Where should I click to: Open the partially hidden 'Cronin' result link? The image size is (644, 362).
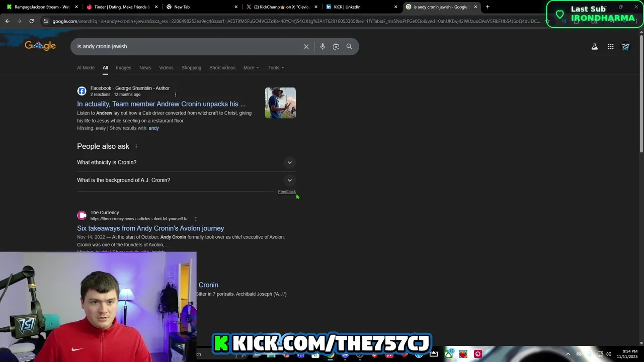tap(208, 285)
